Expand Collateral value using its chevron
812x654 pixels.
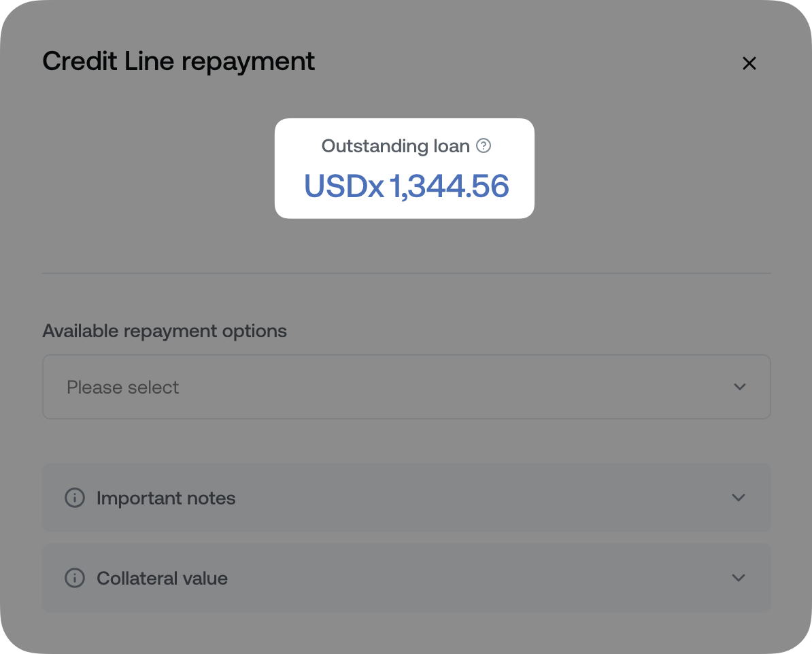click(738, 578)
